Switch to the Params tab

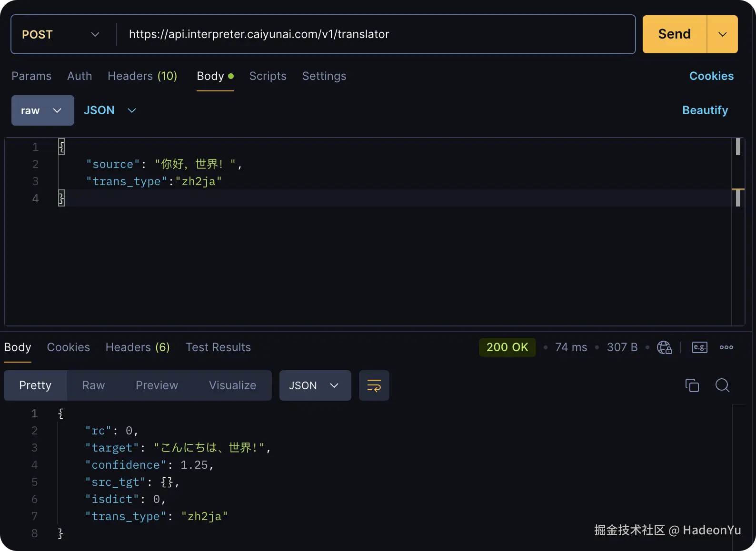tap(31, 76)
